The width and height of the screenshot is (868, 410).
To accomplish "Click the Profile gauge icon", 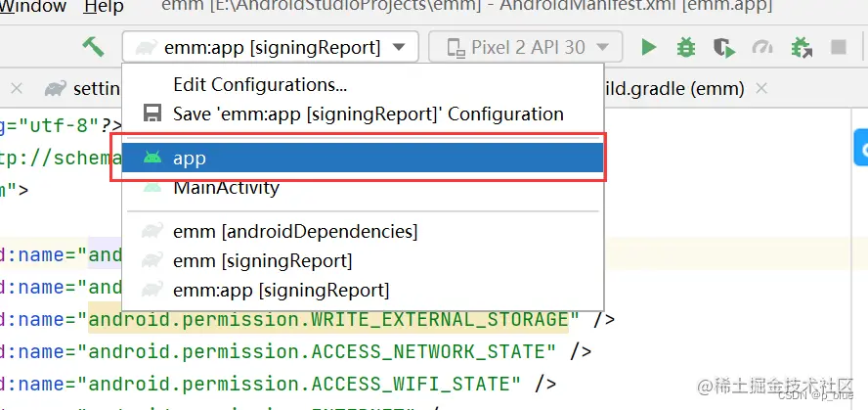I will [x=762, y=47].
